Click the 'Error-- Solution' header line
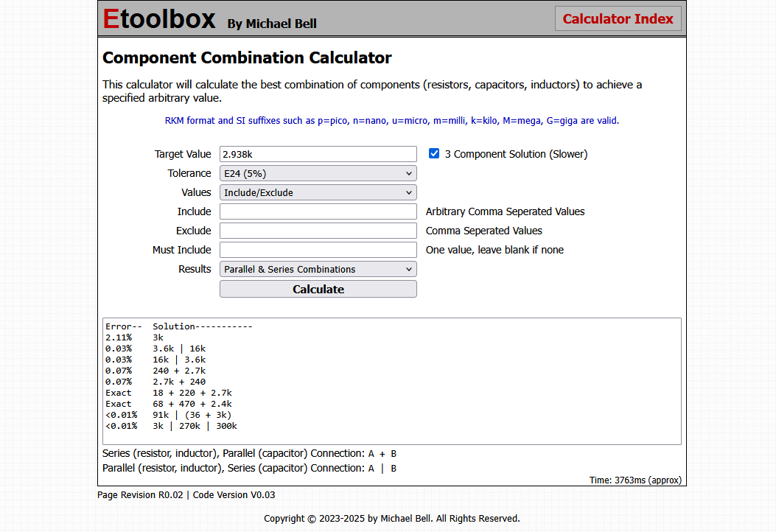Image resolution: width=776 pixels, height=532 pixels. [x=178, y=326]
